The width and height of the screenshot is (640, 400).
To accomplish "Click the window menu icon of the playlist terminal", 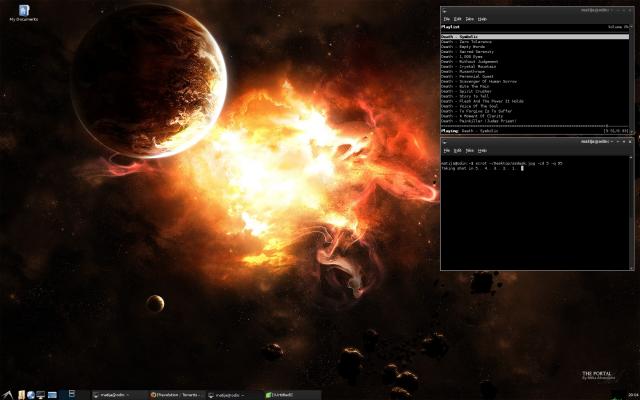I will pyautogui.click(x=446, y=9).
